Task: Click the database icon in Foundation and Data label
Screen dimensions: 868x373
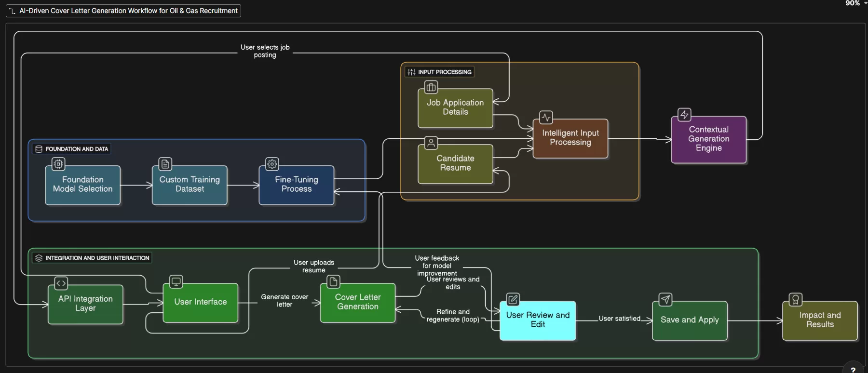Action: (x=39, y=149)
